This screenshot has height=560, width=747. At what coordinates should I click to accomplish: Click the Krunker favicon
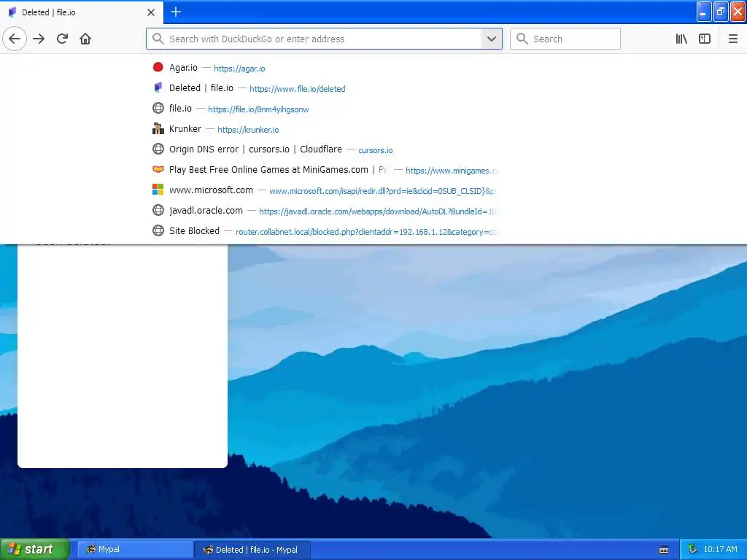point(158,128)
